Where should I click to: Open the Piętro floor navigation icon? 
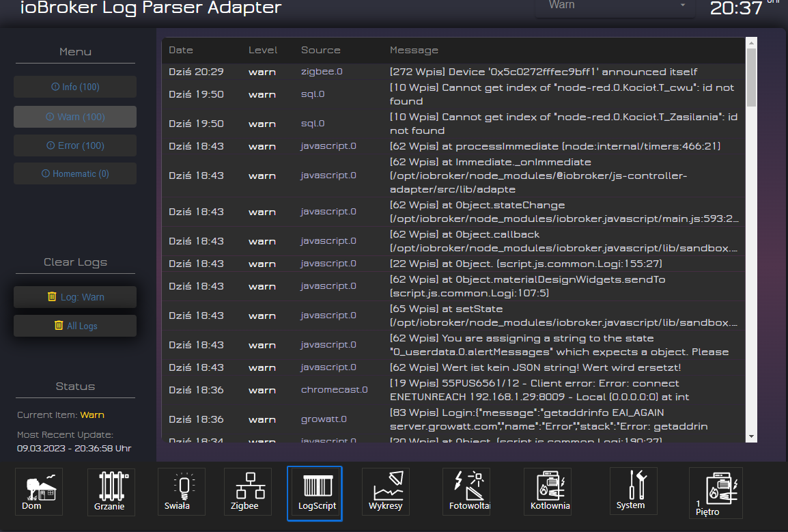tap(716, 493)
